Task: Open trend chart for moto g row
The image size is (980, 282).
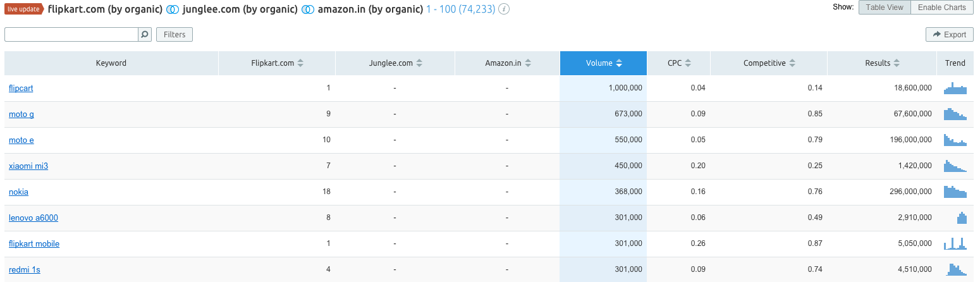Action: click(x=955, y=114)
